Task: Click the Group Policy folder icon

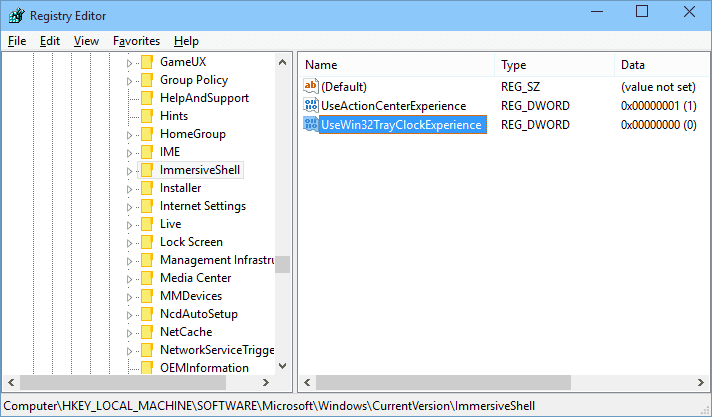Action: tap(147, 80)
